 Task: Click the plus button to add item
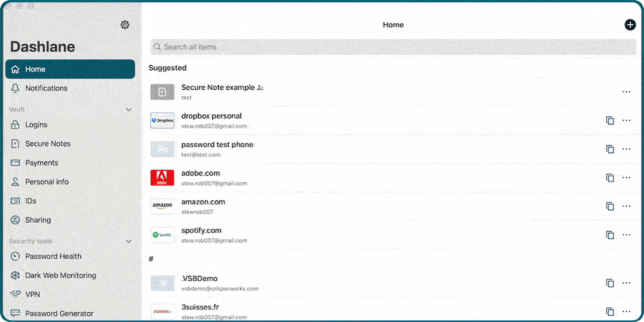(630, 25)
